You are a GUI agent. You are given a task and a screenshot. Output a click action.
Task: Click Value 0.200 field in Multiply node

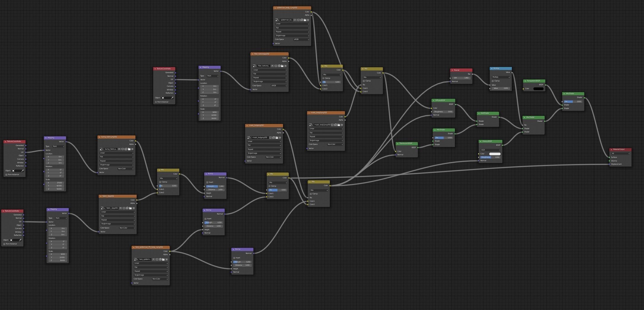coord(501,88)
